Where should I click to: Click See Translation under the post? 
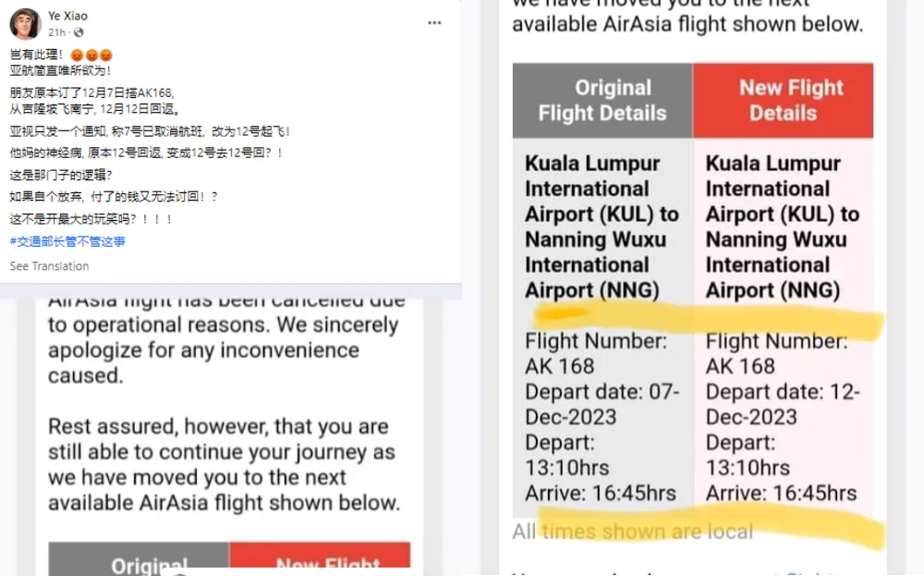pos(49,266)
